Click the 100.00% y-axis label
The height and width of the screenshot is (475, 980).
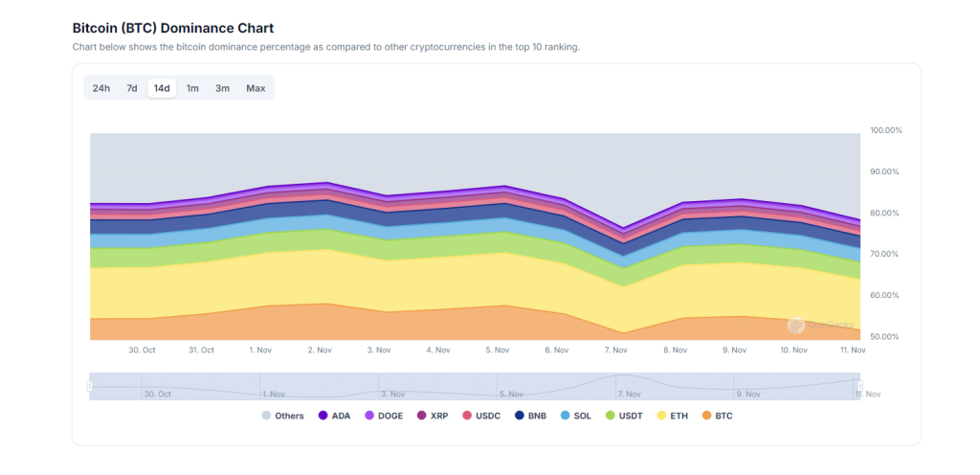(x=885, y=130)
